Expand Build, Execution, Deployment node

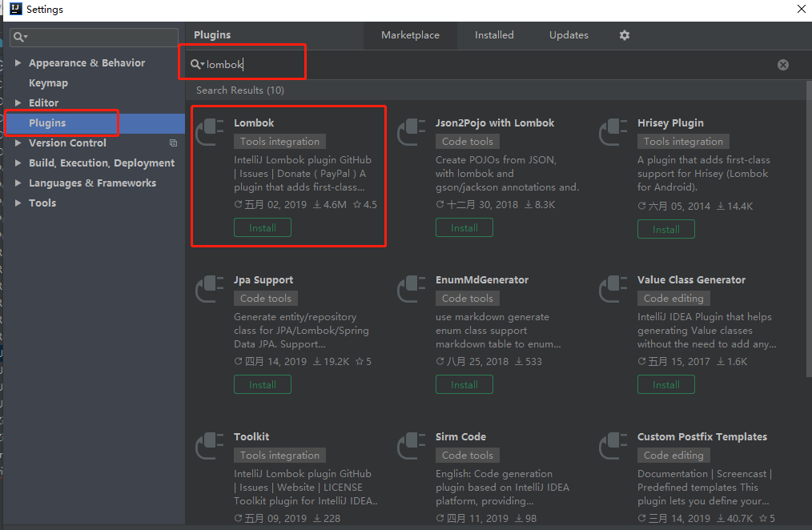(x=18, y=163)
